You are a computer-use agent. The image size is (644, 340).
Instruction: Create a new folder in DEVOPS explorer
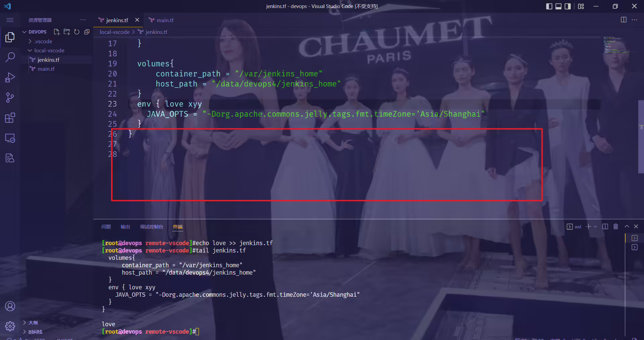(x=67, y=32)
